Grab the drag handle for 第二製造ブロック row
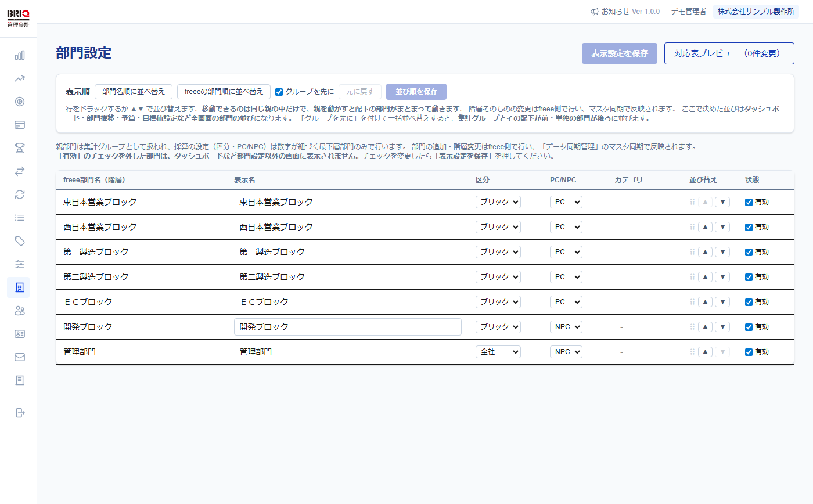The height and width of the screenshot is (504, 813). point(692,277)
